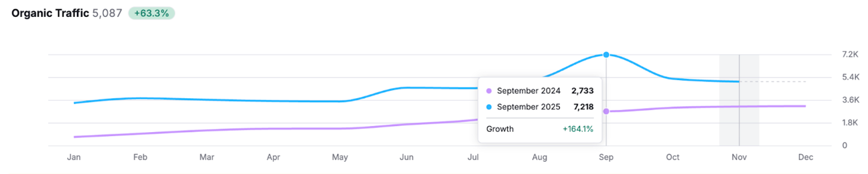Click the 5,087 traffic total
Screen dimensions: 868x174
click(107, 13)
